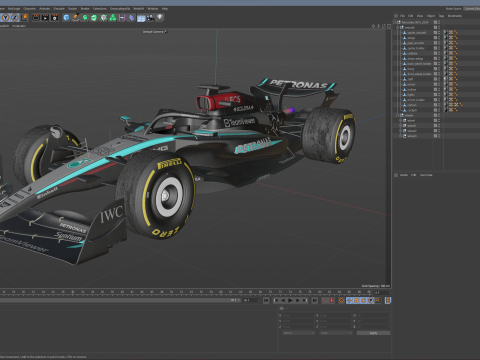This screenshot has width=480, height=360.
Task: Open Attribute Manager User Data menu
Action: (x=426, y=175)
